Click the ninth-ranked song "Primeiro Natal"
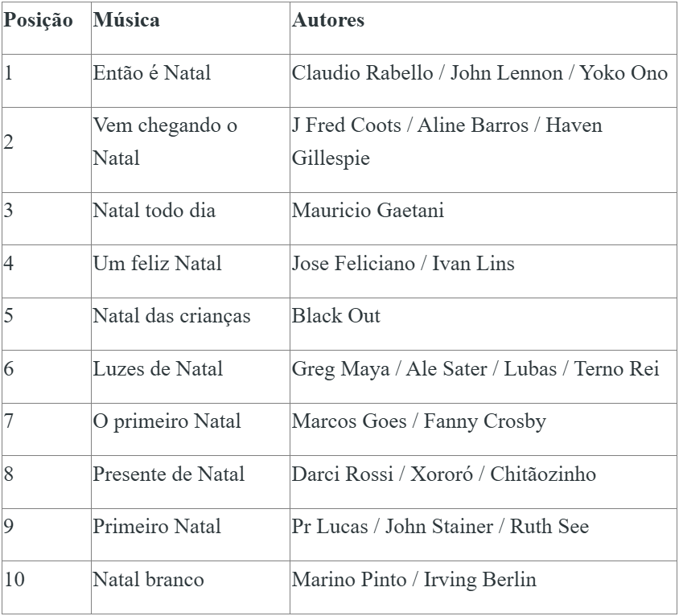 157,527
